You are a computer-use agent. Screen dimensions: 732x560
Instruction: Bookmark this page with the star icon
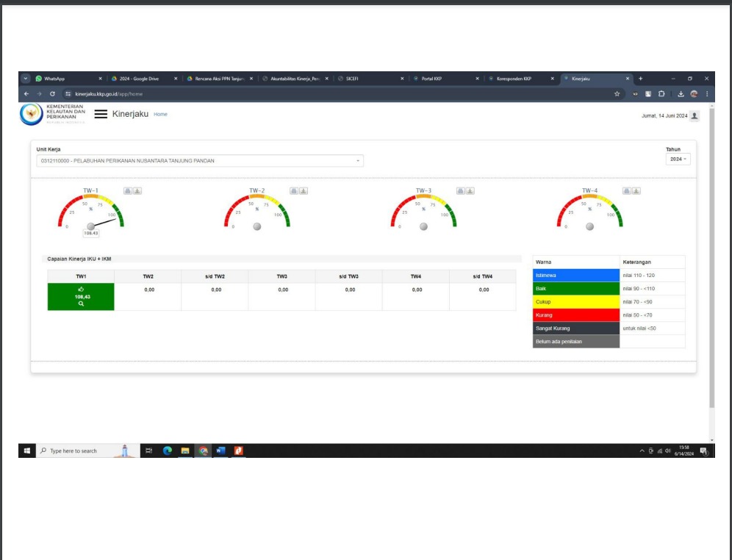tap(617, 94)
